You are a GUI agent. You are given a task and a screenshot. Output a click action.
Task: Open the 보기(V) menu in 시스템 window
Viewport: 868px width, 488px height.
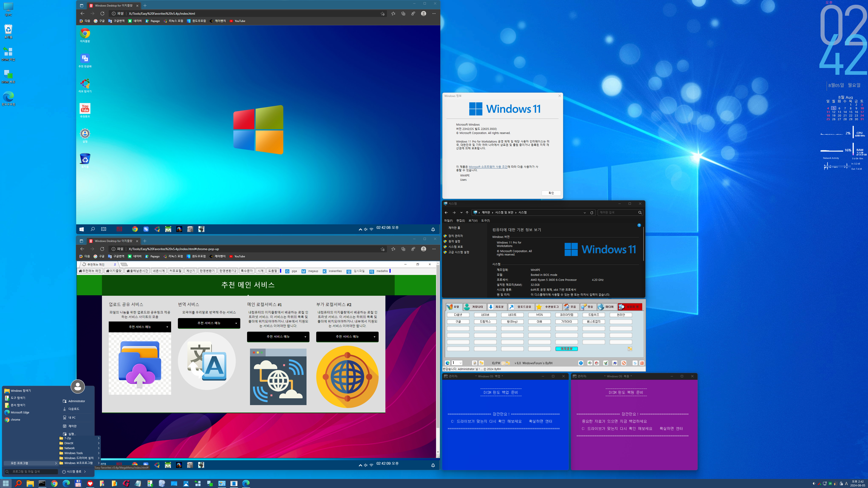point(473,221)
